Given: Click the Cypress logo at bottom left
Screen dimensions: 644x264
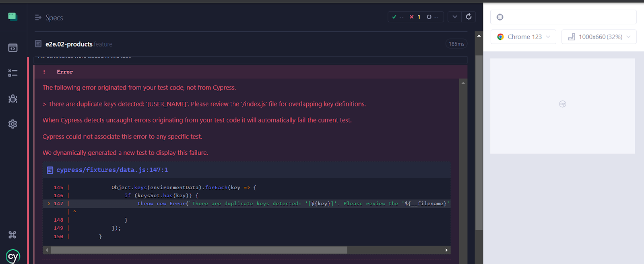Looking at the screenshot, I should [13, 256].
